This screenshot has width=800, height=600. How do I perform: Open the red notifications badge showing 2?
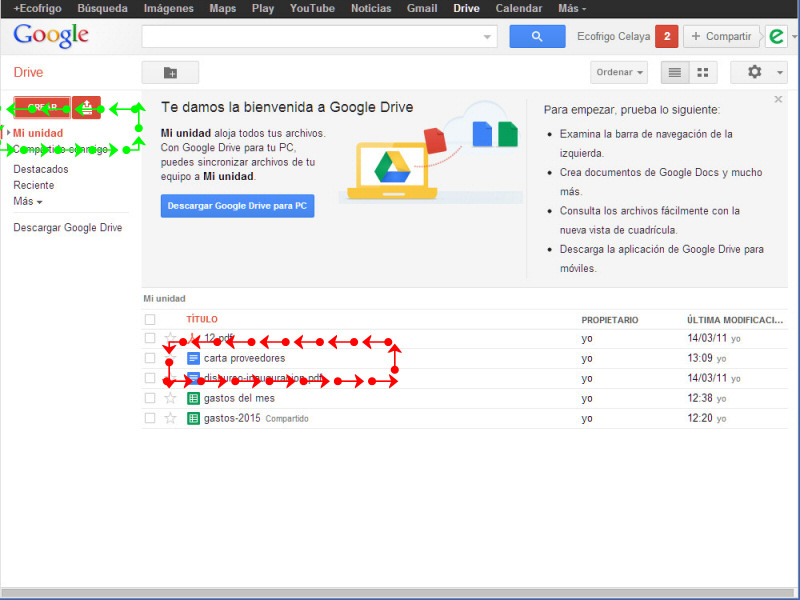pyautogui.click(x=666, y=36)
